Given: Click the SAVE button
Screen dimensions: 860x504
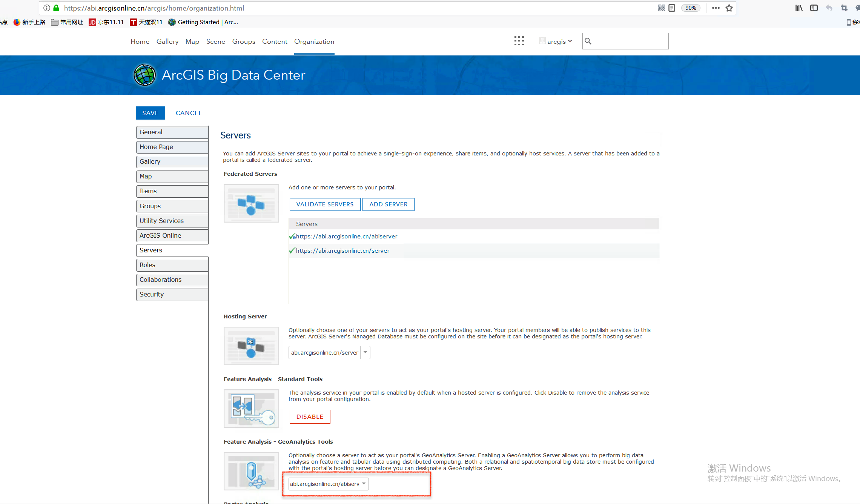Looking at the screenshot, I should (150, 113).
